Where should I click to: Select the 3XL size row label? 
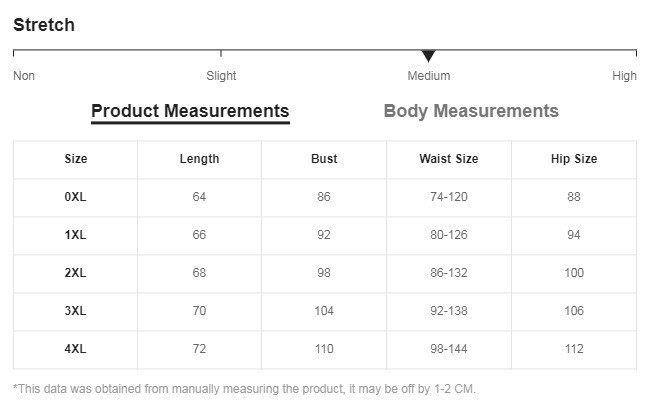(76, 311)
